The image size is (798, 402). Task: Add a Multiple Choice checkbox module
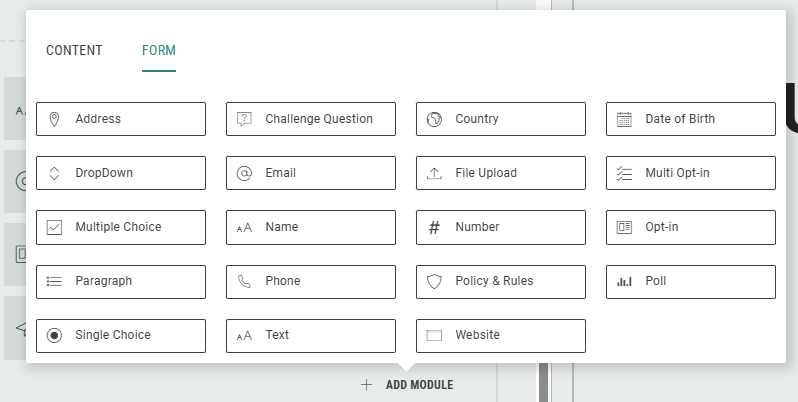coord(120,227)
